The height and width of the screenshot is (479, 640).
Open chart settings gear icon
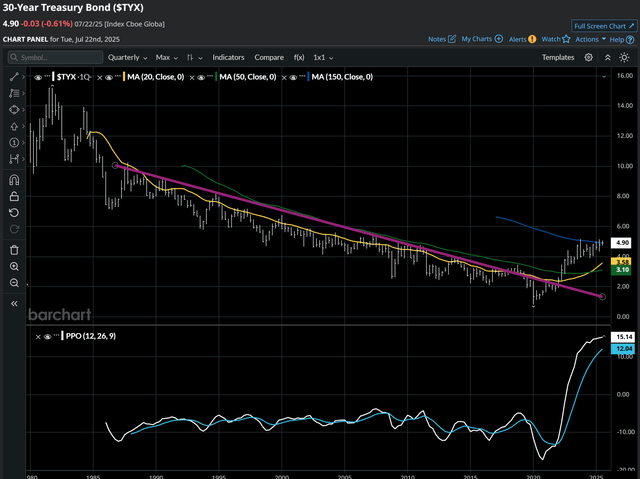[588, 58]
